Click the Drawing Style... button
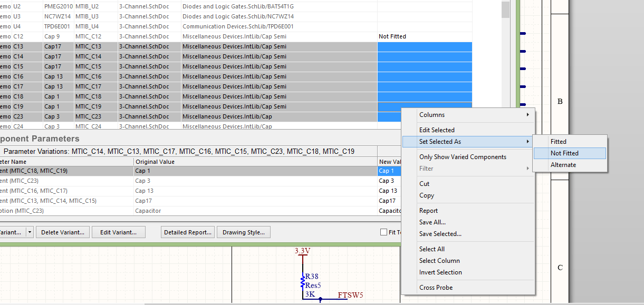 click(244, 232)
